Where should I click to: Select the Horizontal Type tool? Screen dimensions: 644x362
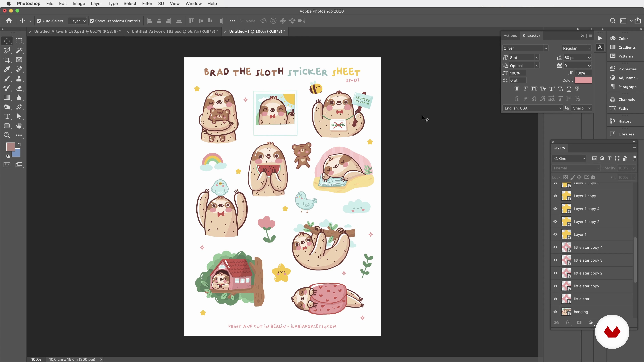[7, 116]
